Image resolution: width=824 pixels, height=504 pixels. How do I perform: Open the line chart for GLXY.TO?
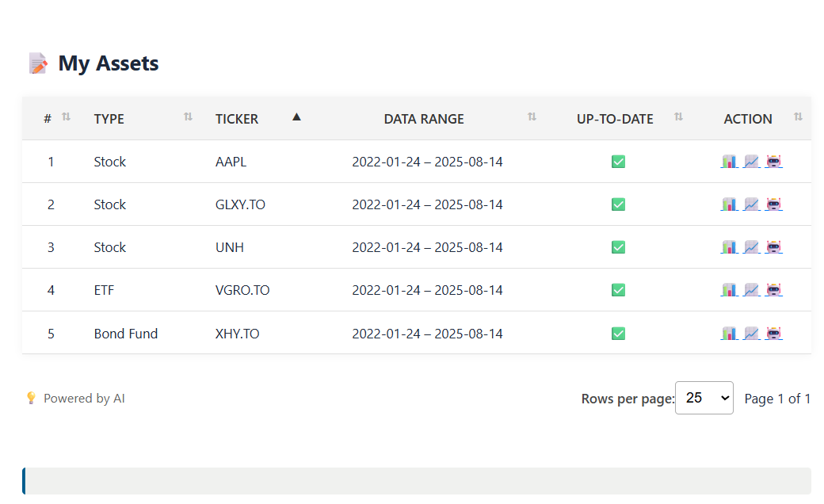pyautogui.click(x=752, y=204)
